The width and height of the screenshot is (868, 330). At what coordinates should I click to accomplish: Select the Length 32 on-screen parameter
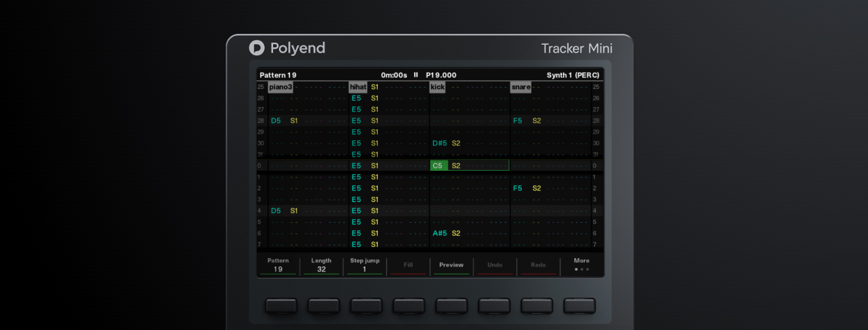tap(321, 265)
